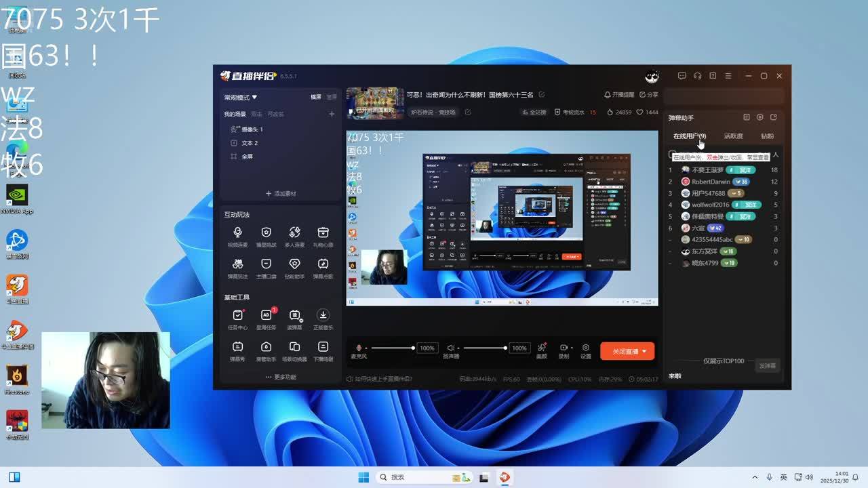Open dropdown arrow on 关闭直播 button
This screenshot has width=868, height=488.
tap(644, 351)
